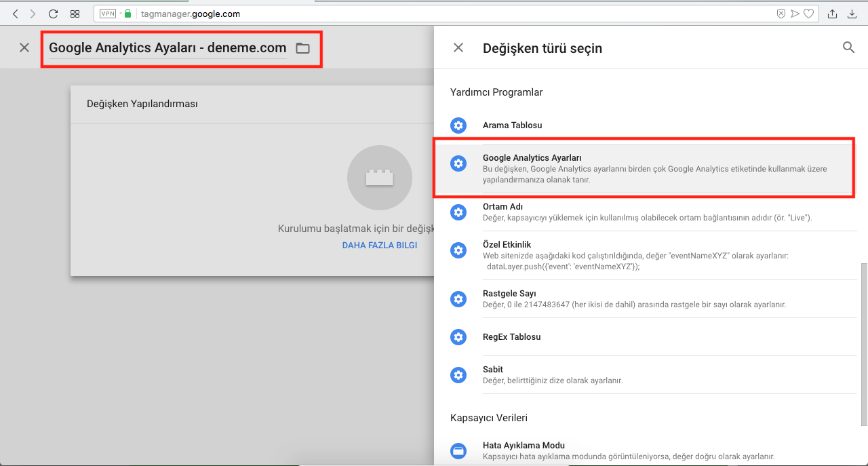Click the Kapsayıcı Verileri section heading
This screenshot has height=466, width=868.
(489, 418)
